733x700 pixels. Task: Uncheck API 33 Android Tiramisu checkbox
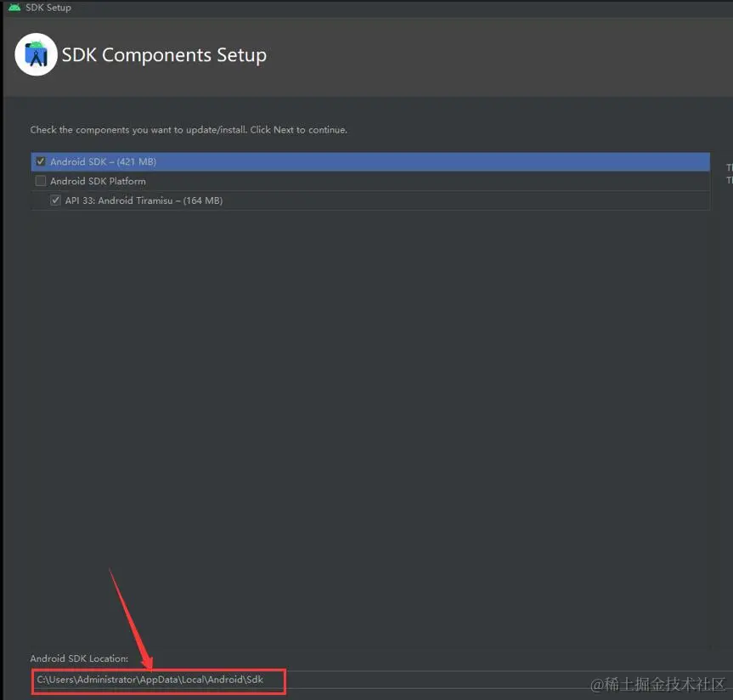pyautogui.click(x=55, y=200)
